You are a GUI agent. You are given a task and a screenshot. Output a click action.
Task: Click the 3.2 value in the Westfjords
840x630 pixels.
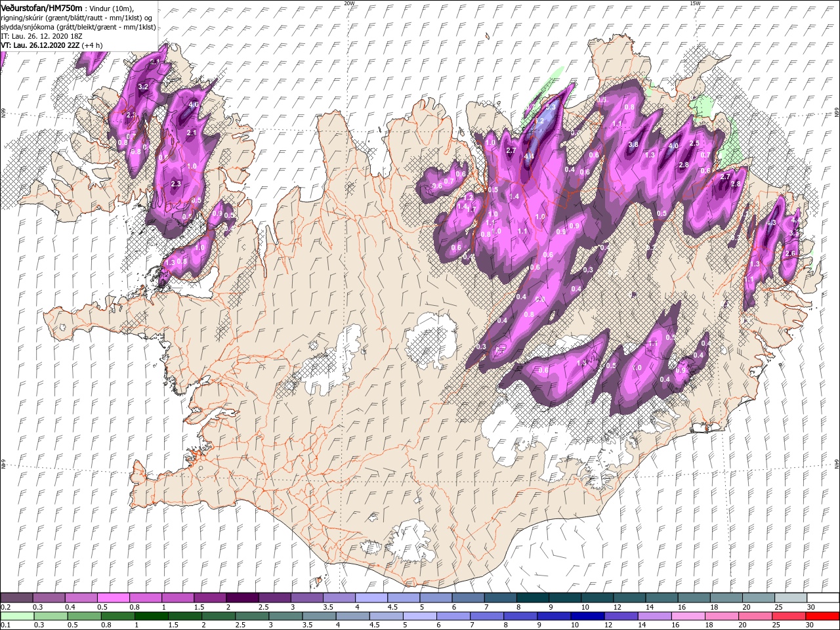coord(144,87)
